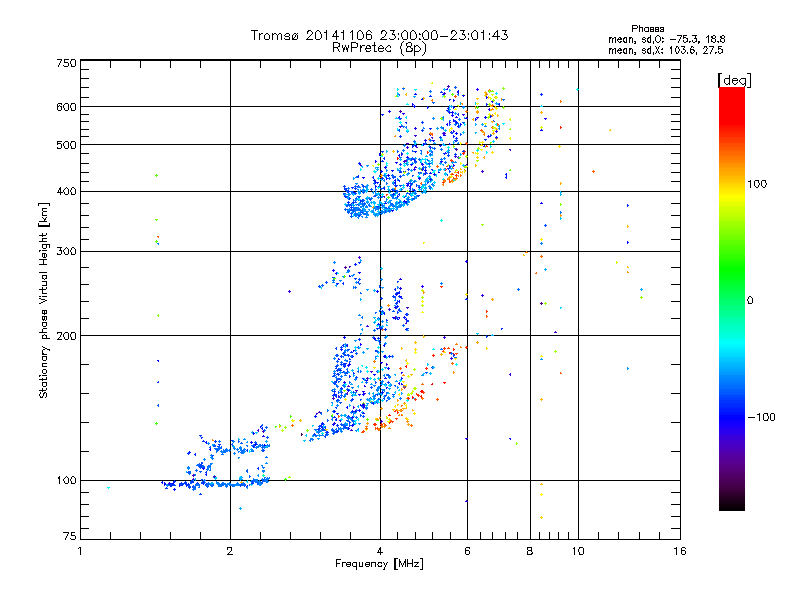Viewport: 800px width, 600px height.
Task: Click the y-axis tick label "400"
Action: point(66,191)
